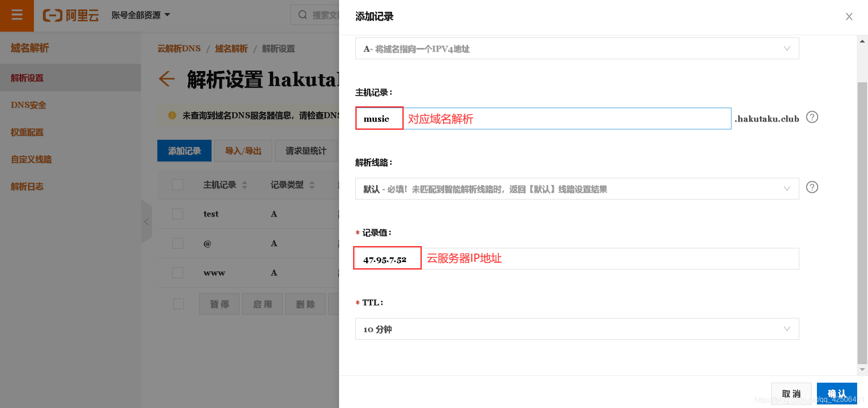The image size is (868, 408).
Task: Click 域名解析 sidebar heading
Action: click(30, 48)
